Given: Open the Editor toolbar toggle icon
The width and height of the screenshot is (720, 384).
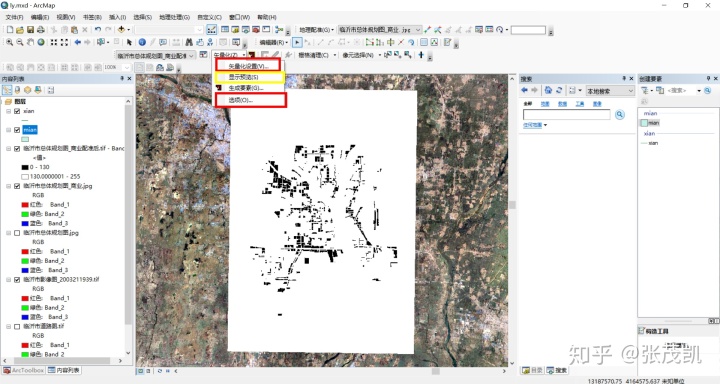Looking at the screenshot, I should (x=211, y=30).
